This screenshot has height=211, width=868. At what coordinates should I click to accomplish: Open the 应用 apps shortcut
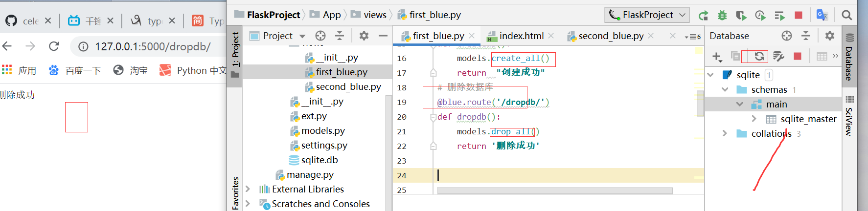click(x=19, y=70)
